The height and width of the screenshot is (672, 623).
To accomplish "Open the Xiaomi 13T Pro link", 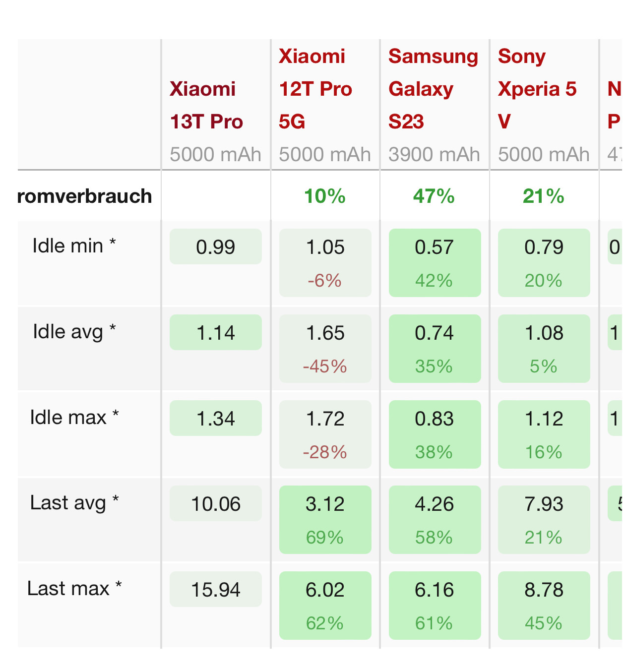I will (x=206, y=105).
